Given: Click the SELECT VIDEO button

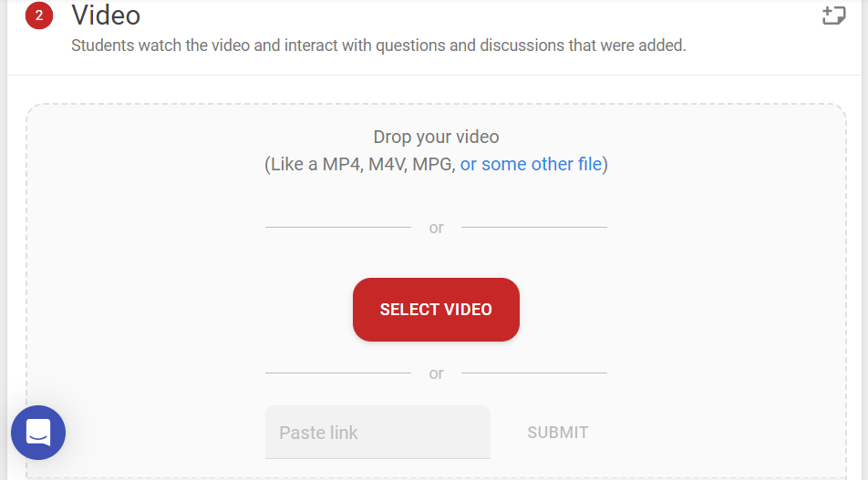Looking at the screenshot, I should [x=436, y=310].
